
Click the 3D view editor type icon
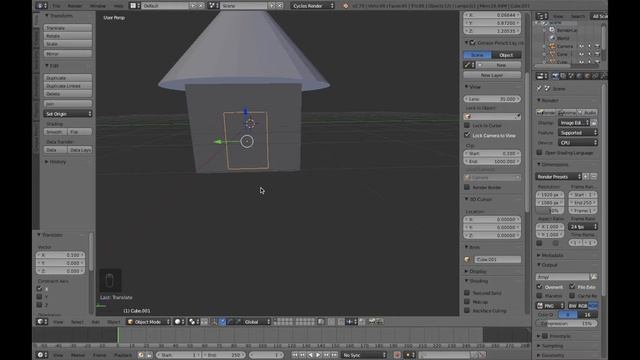click(42, 322)
